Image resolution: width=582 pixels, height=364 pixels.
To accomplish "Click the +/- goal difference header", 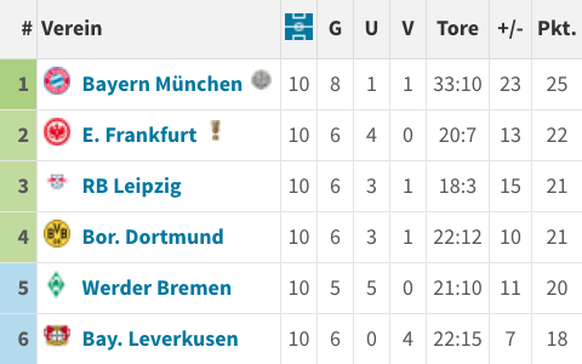I will (x=510, y=29).
